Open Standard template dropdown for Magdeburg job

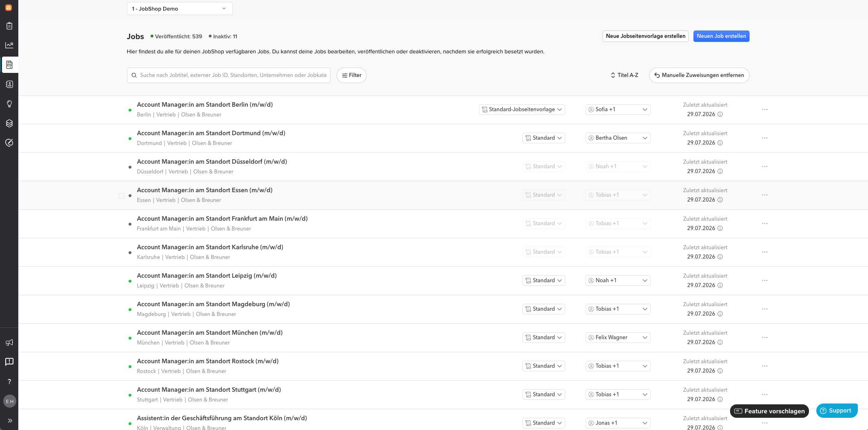coord(544,309)
